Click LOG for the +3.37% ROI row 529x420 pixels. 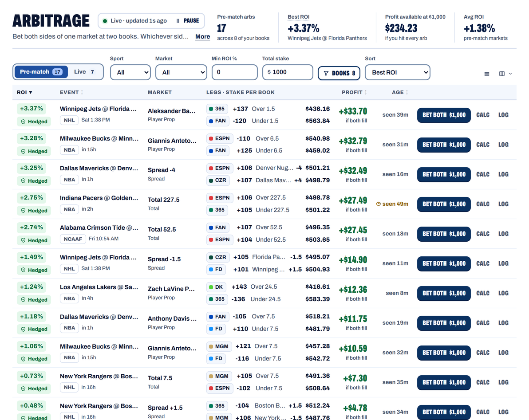pos(503,115)
